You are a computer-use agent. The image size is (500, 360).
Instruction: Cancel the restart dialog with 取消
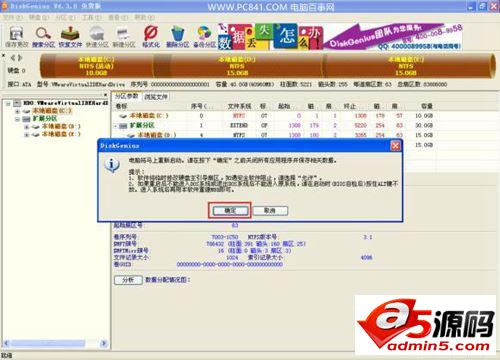(x=270, y=211)
